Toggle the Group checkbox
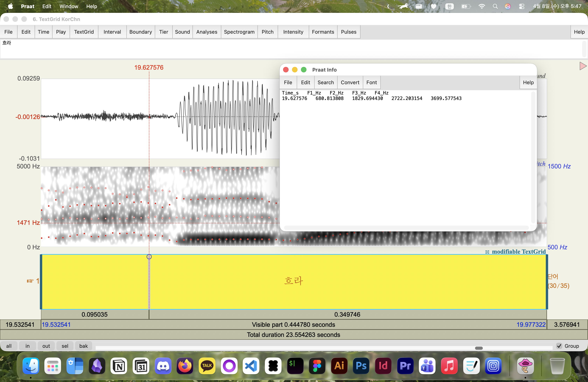The width and height of the screenshot is (588, 382). pos(559,346)
